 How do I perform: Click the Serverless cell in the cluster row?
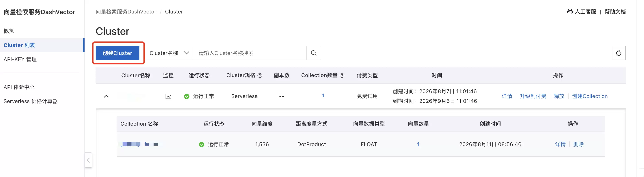click(244, 96)
